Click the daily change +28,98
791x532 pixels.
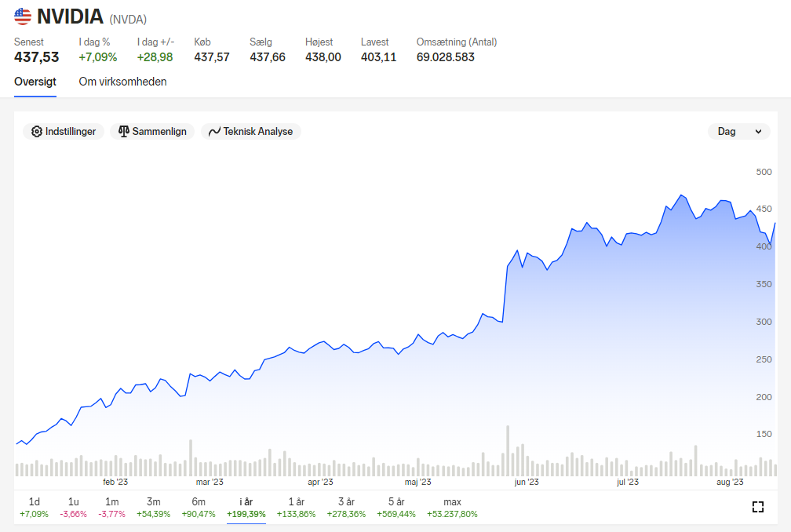point(155,57)
